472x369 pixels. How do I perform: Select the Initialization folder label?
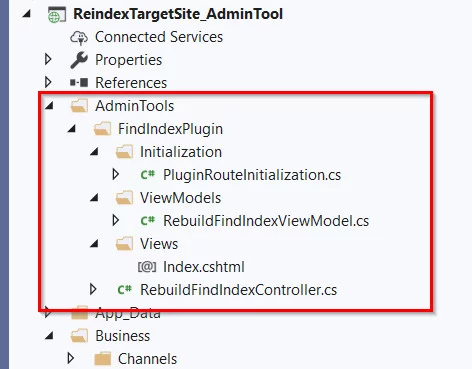point(181,152)
